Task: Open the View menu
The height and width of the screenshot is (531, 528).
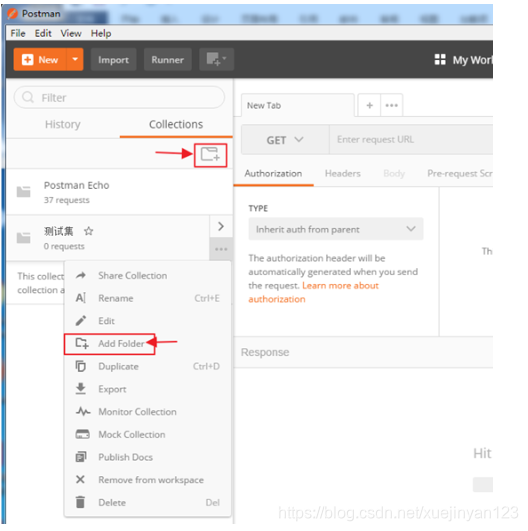Action: (71, 33)
